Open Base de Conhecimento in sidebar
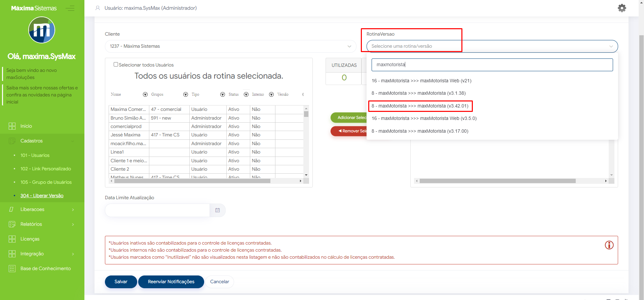 pos(46,268)
